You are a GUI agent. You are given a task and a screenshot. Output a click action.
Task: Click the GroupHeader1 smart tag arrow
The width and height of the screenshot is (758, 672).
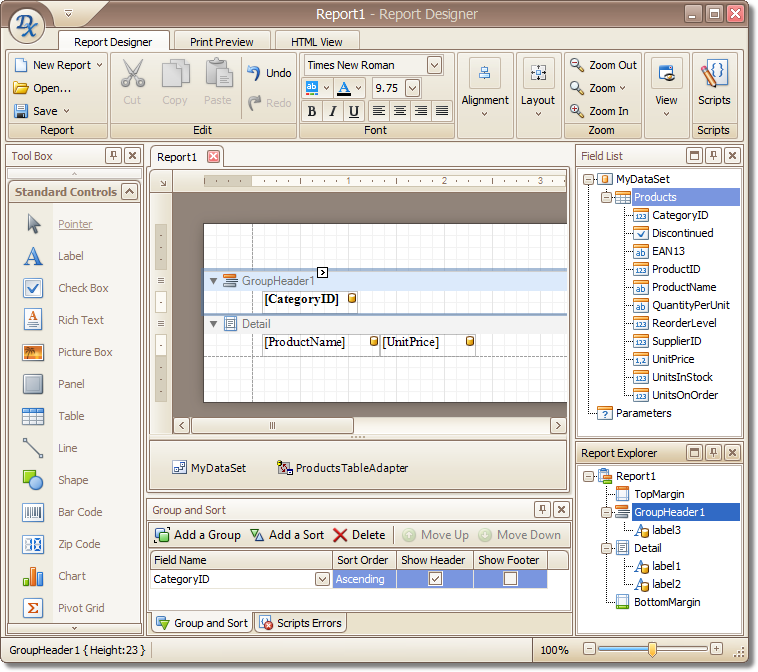coord(322,273)
